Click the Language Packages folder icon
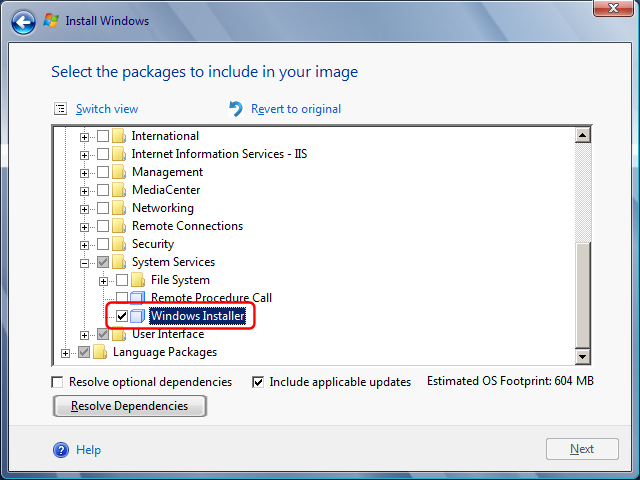The image size is (640, 480). 100,352
